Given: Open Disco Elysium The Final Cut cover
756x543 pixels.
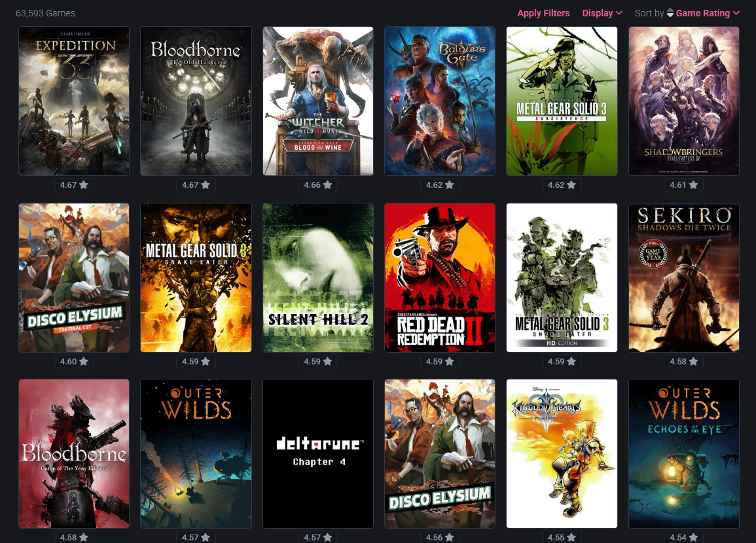Looking at the screenshot, I should pos(74,277).
